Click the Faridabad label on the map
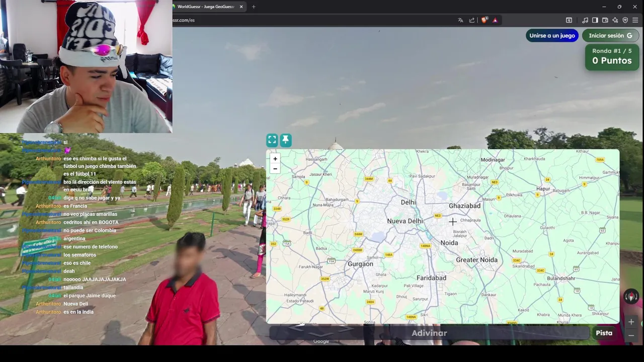Screen dimensions: 644x362 (x=431, y=278)
